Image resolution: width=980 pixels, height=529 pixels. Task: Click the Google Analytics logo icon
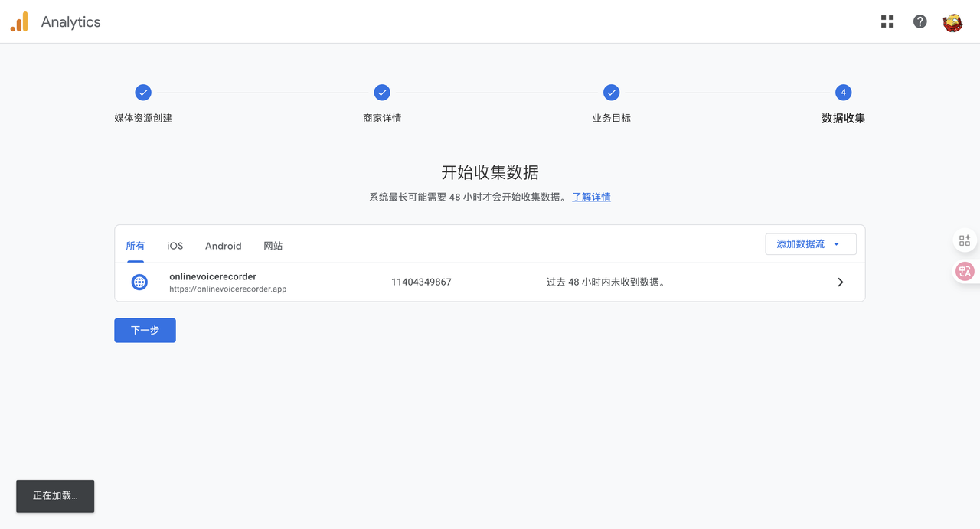pos(19,22)
